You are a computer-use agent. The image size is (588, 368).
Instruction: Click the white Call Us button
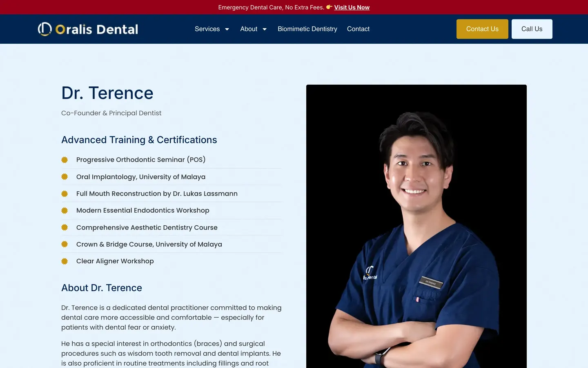coord(532,29)
